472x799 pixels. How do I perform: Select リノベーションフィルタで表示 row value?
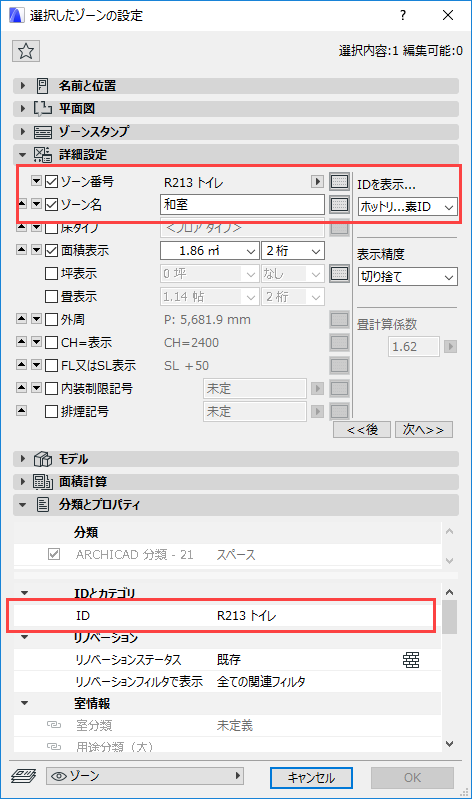pos(261,682)
